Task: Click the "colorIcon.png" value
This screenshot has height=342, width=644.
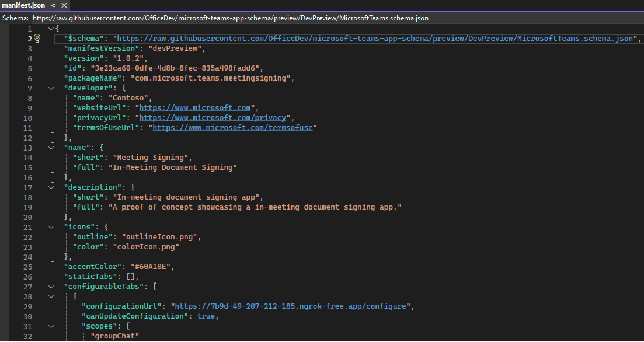Action: pyautogui.click(x=146, y=247)
